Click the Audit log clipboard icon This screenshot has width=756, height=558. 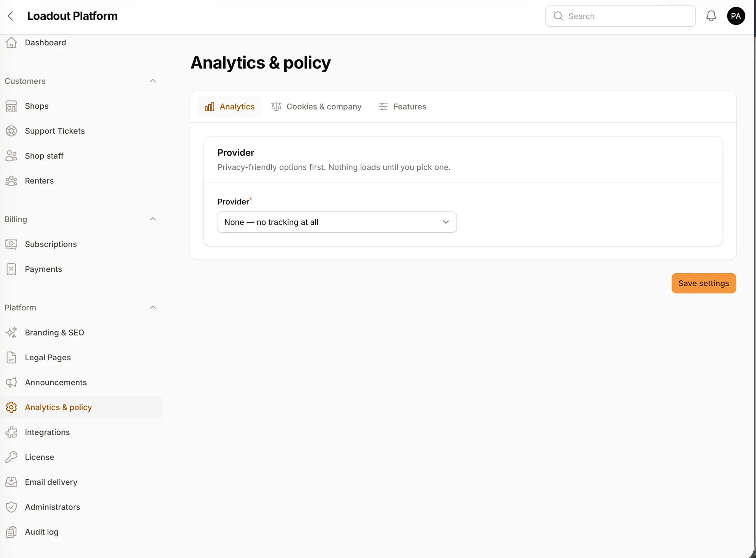click(11, 532)
